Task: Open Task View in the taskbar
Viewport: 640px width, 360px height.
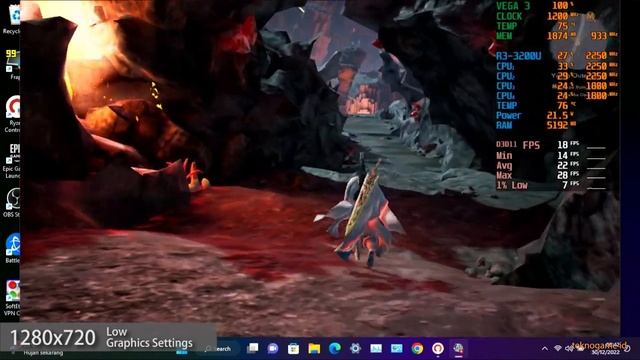Action: [253, 348]
